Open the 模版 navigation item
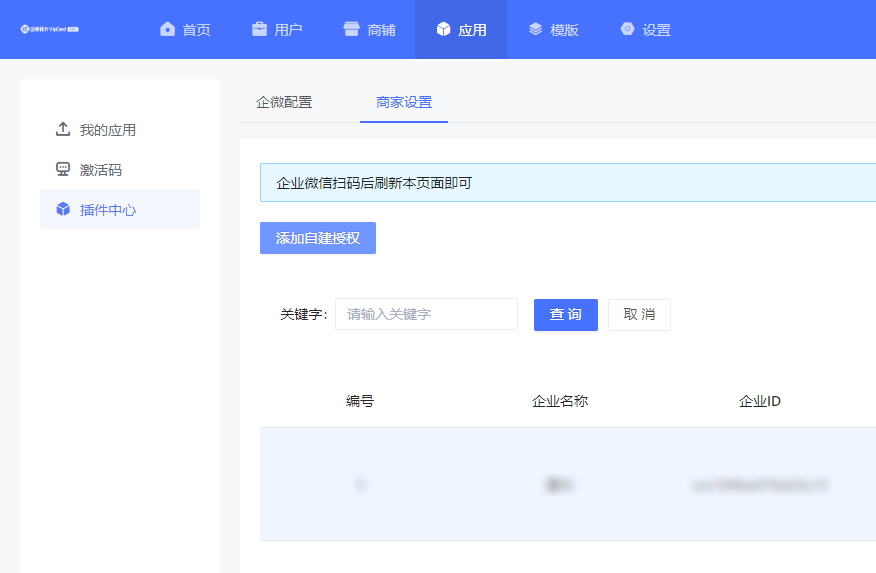The height and width of the screenshot is (573, 876). [x=553, y=30]
